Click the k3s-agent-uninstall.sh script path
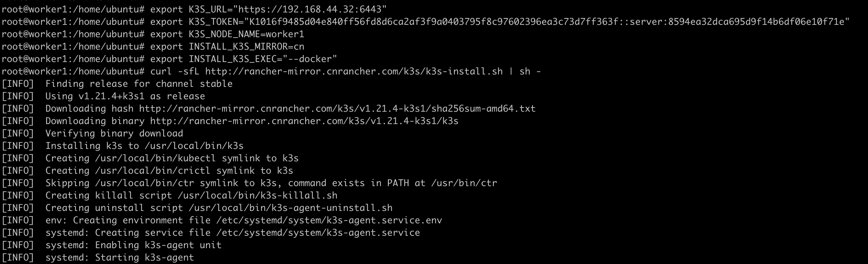Image resolution: width=868 pixels, height=264 pixels. point(290,208)
